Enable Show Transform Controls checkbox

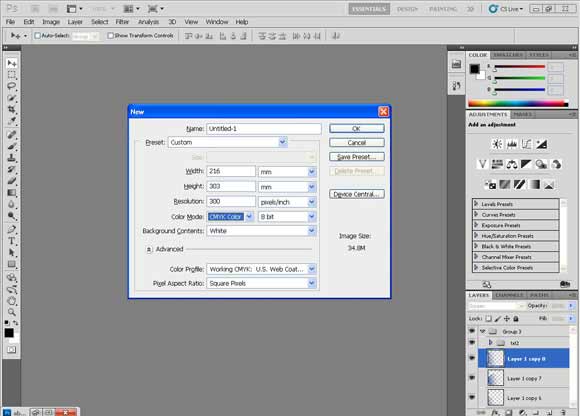point(110,36)
